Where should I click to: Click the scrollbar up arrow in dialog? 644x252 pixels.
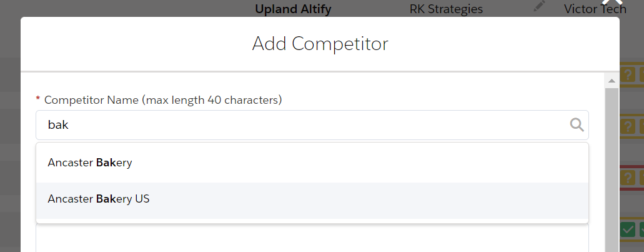point(612,81)
